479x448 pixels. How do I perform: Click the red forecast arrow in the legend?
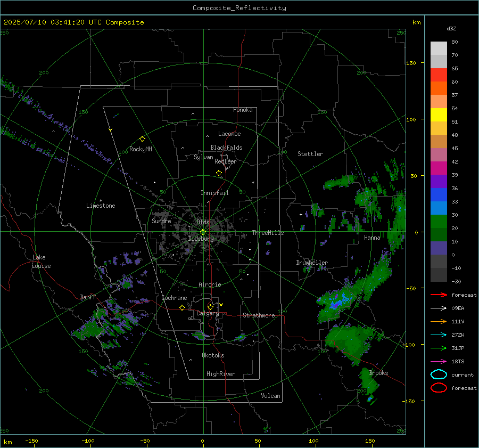click(x=439, y=295)
